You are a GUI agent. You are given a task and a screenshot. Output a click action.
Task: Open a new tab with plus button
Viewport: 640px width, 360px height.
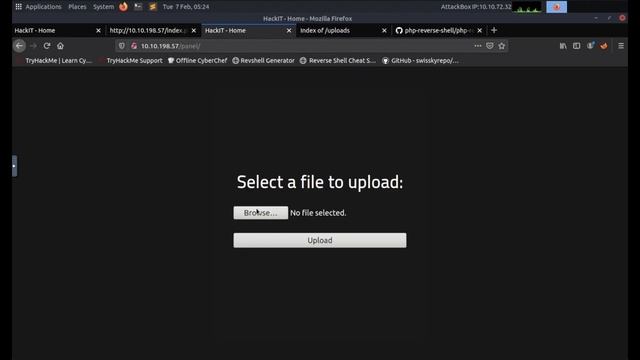coord(494,30)
